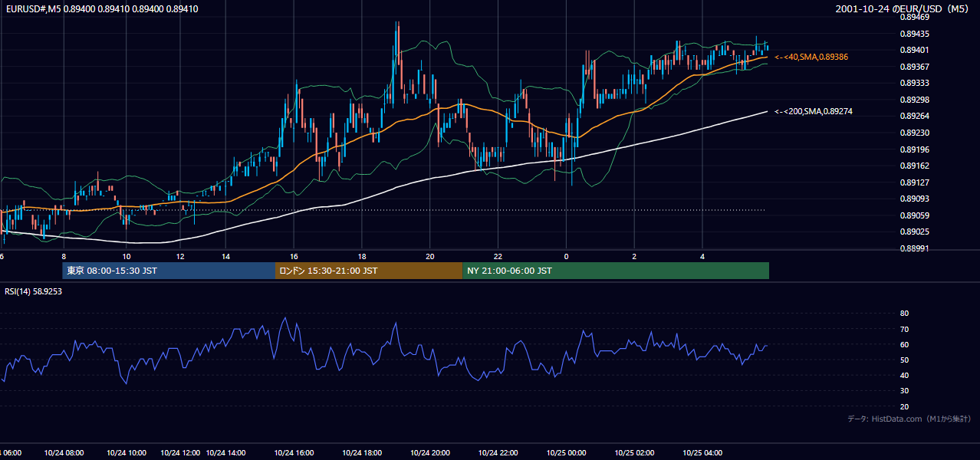Click price axis value 0.89298
This screenshot has height=460, width=980.
(916, 100)
